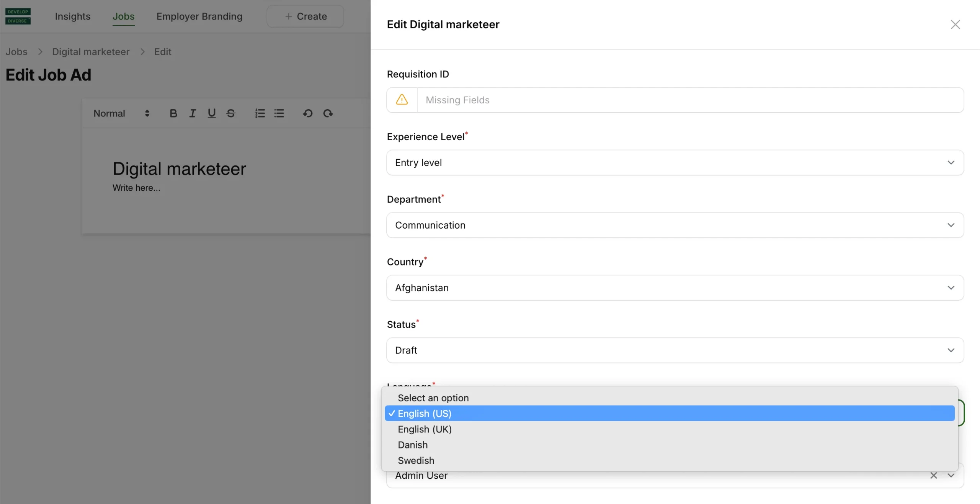Close the Edit Digital marketeer panel
This screenshot has height=504, width=980.
(x=955, y=25)
